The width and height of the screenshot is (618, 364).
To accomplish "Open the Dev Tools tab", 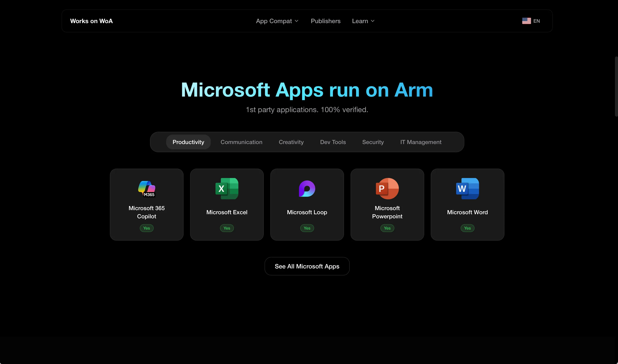I will click(333, 142).
